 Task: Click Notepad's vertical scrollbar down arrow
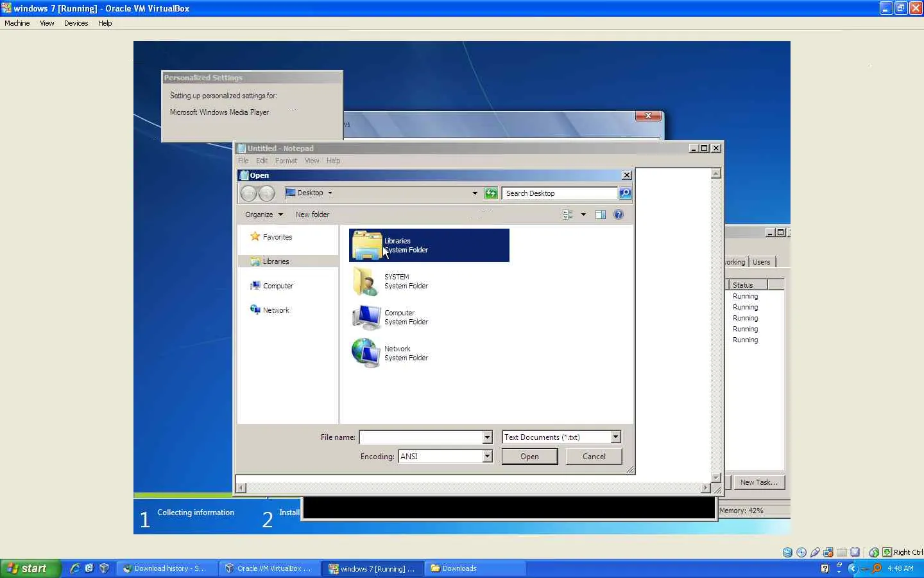coord(716,478)
